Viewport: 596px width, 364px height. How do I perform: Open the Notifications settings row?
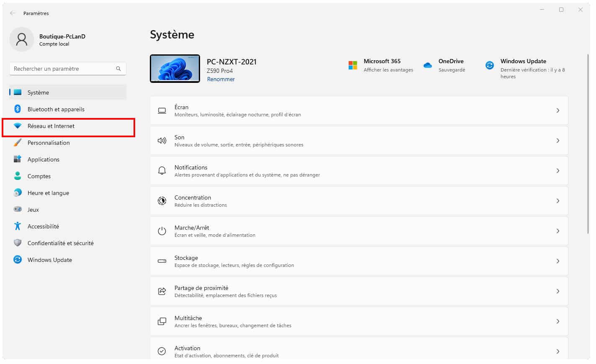coord(358,171)
